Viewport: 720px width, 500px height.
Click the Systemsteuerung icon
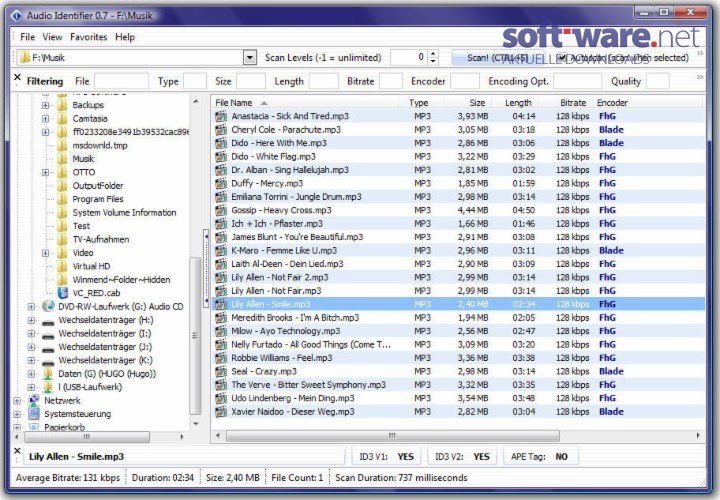click(34, 414)
